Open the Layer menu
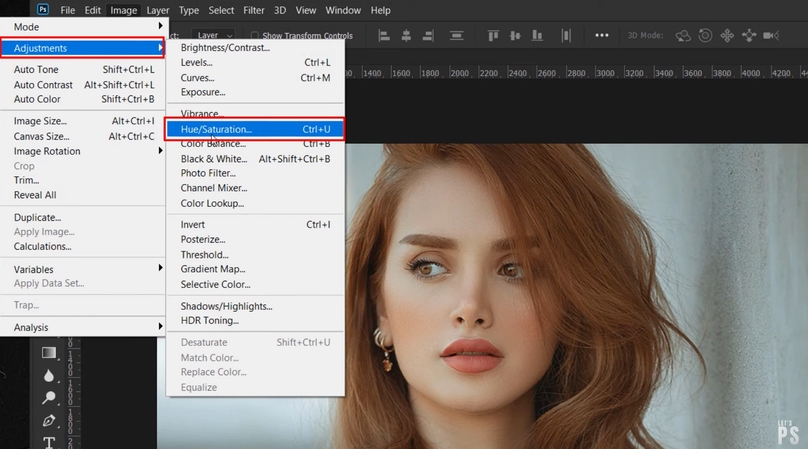The width and height of the screenshot is (808, 449). pos(158,10)
